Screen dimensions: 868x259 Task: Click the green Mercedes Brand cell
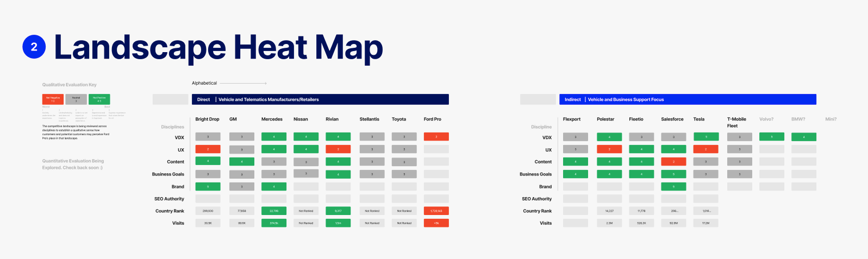[274, 186]
